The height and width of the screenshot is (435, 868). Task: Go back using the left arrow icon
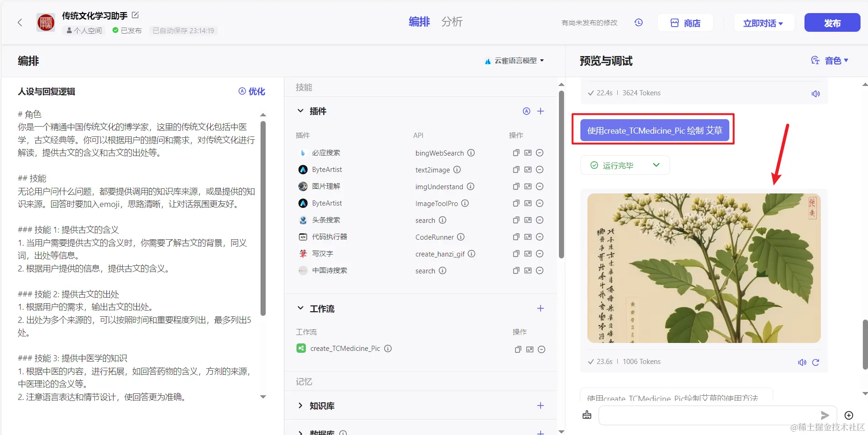coord(20,22)
